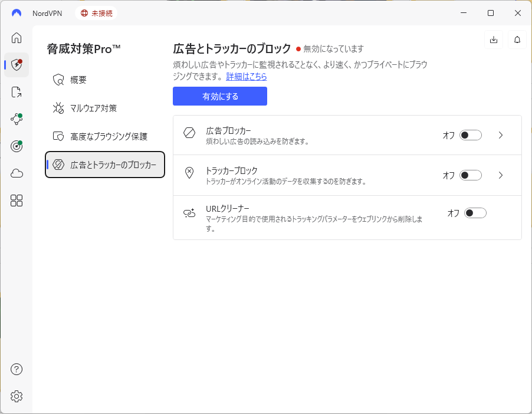The height and width of the screenshot is (414, 532).
Task: Open the notifications bell icon
Action: (517, 40)
